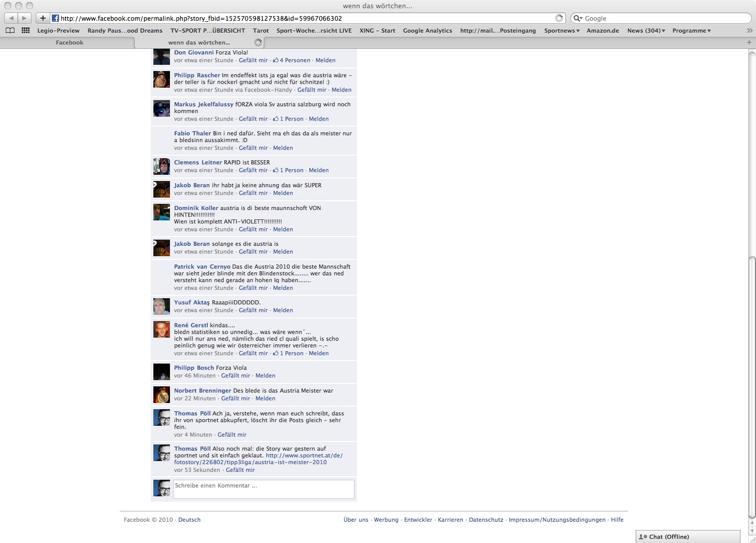The image size is (756, 543).
Task: Open Entwickler footer link
Action: (418, 520)
